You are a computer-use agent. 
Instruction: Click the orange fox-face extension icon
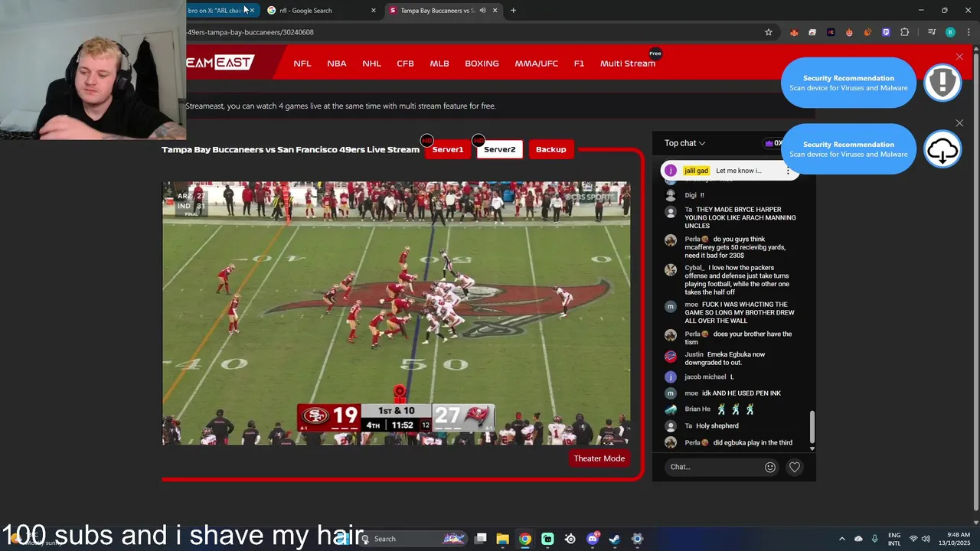coord(794,32)
